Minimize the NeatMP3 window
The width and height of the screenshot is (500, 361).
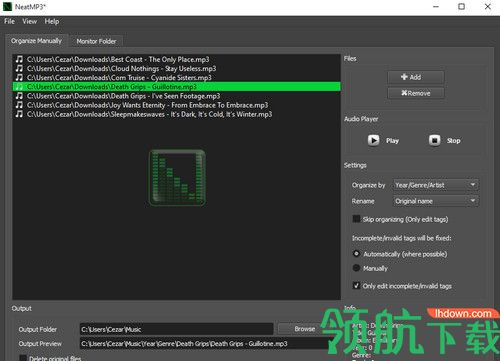pos(436,7)
